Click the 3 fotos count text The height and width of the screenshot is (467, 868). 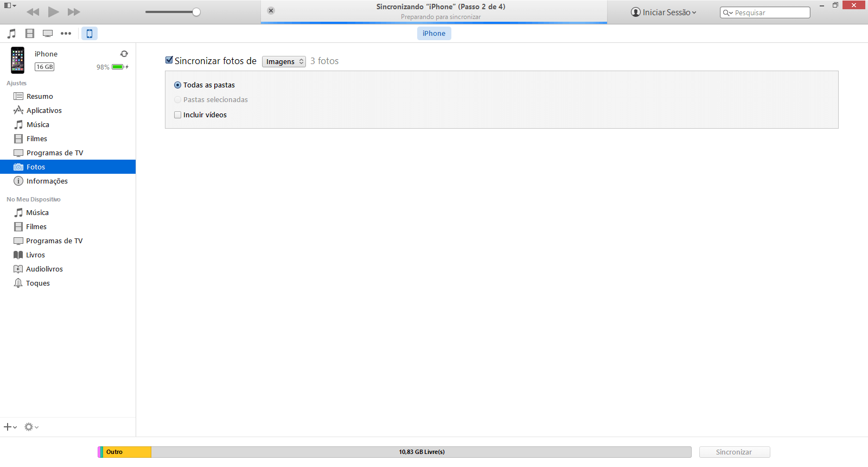pos(324,61)
